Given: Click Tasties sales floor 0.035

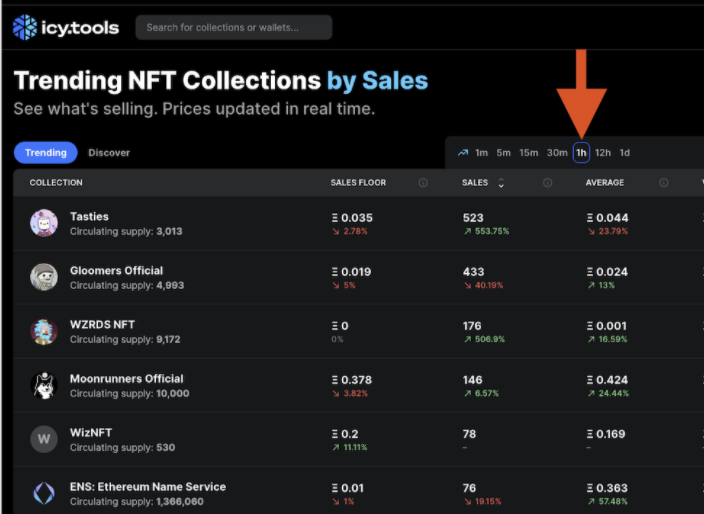Looking at the screenshot, I should [x=352, y=218].
